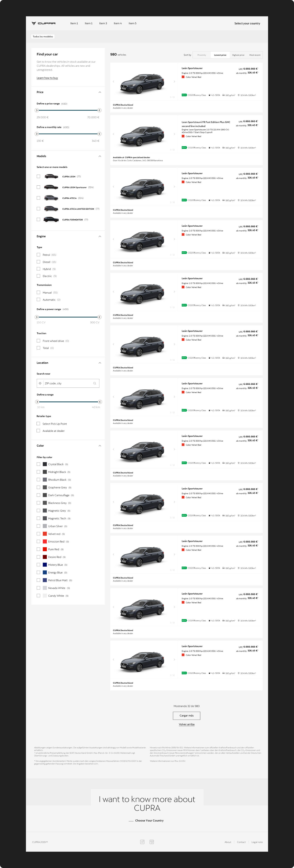Select the Manual transmission checkbox
This screenshot has height=868, width=294.
(38, 292)
